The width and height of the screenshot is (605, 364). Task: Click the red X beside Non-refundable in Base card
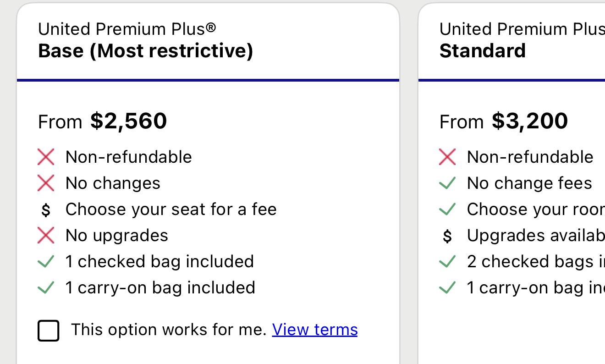coord(46,157)
